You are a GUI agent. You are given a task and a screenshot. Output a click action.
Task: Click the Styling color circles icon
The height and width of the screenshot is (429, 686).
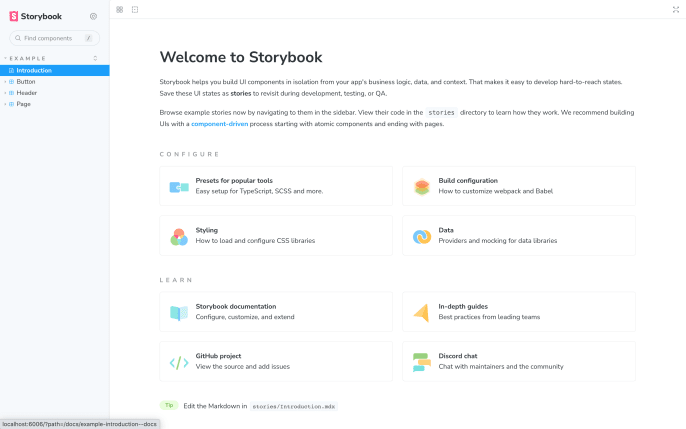tap(179, 237)
